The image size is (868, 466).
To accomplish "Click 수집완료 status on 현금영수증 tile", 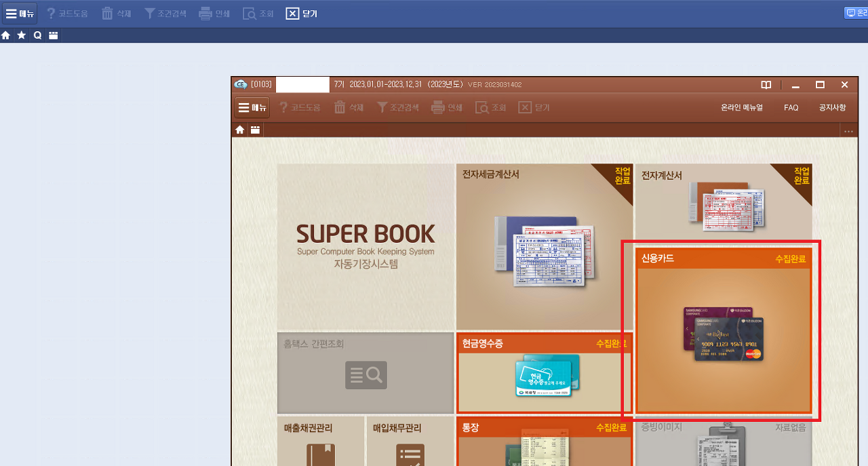I will pyautogui.click(x=612, y=343).
